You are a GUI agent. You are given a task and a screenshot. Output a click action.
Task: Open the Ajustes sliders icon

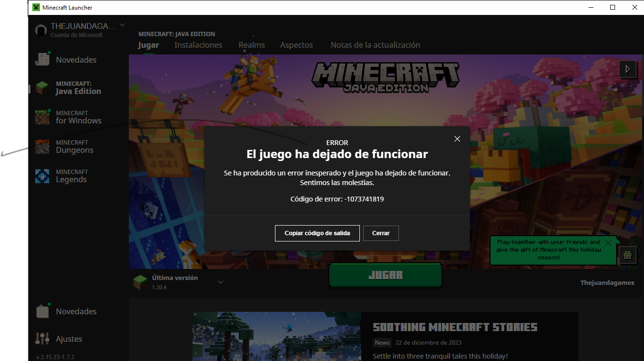pos(42,339)
